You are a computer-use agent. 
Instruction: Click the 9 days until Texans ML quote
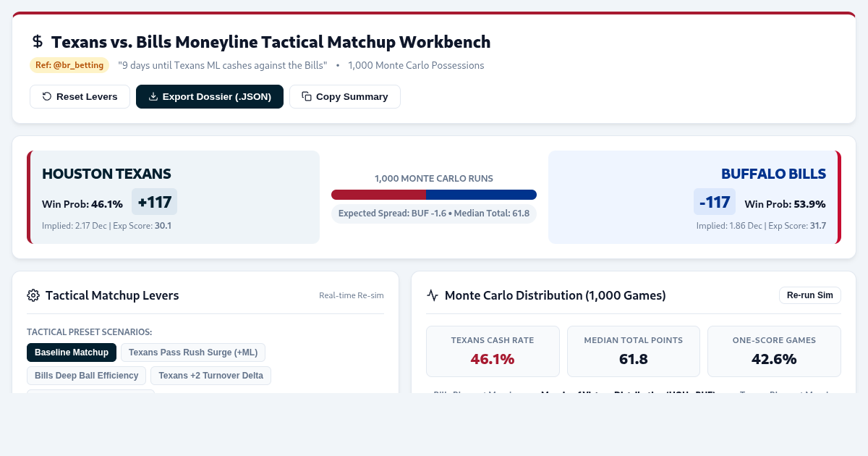[x=223, y=65]
